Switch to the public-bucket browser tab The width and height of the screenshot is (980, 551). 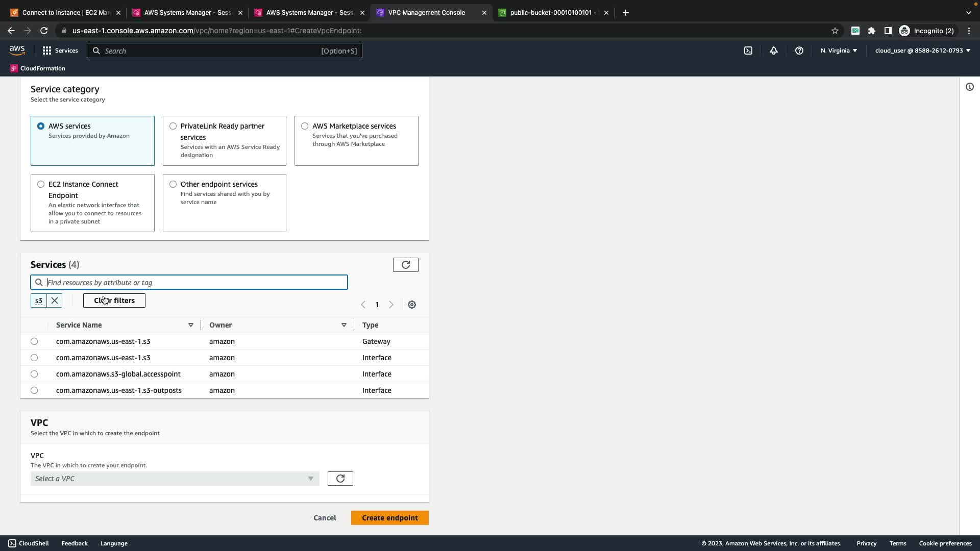[x=551, y=13]
